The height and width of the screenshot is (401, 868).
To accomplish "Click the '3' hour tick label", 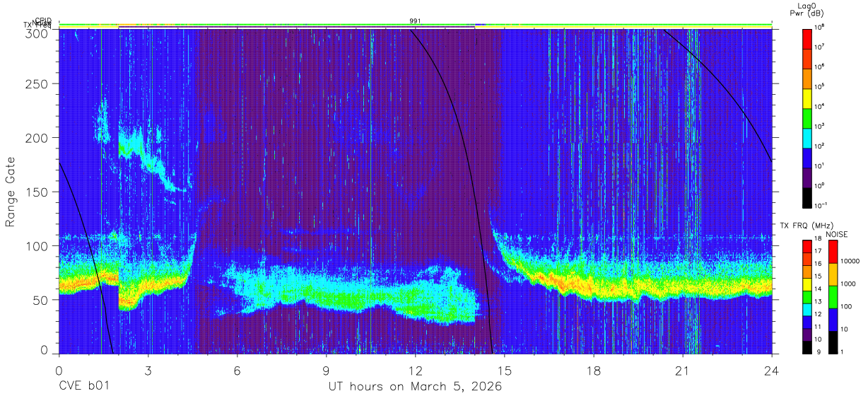I will coord(148,370).
